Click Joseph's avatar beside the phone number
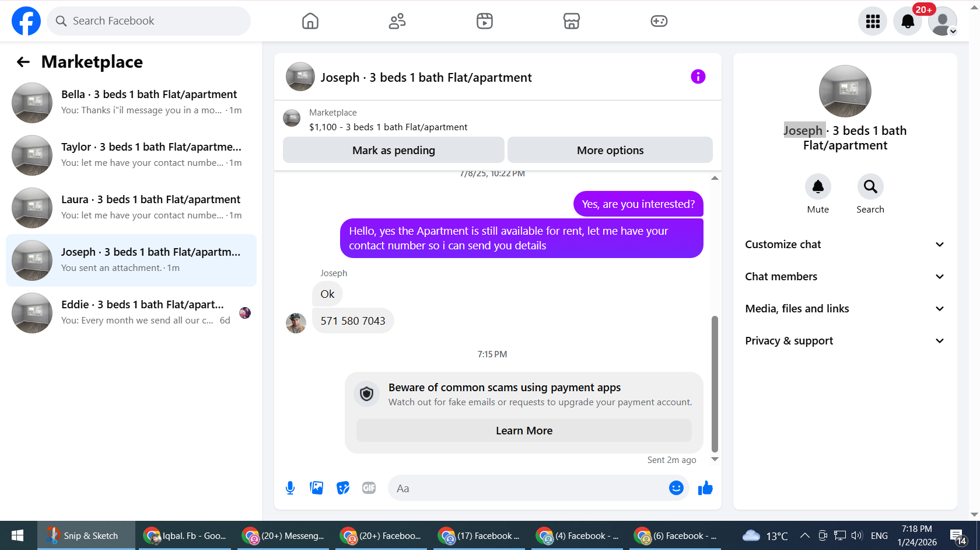The width and height of the screenshot is (980, 550). (296, 323)
